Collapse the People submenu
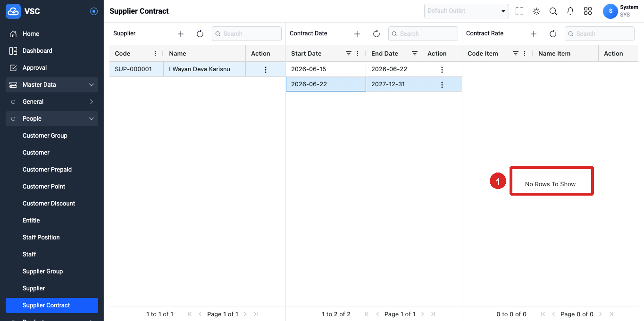Image resolution: width=644 pixels, height=321 pixels. click(x=52, y=119)
